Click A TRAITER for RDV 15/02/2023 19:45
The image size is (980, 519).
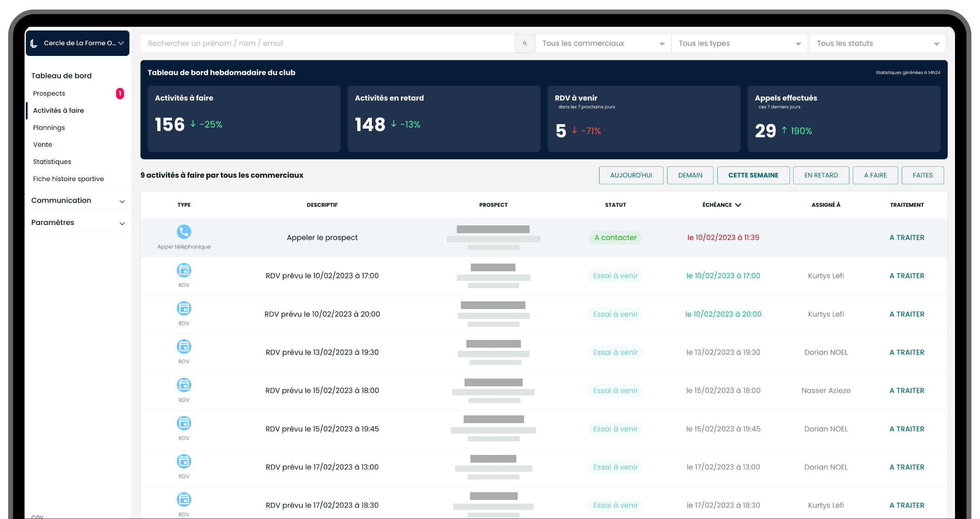pyautogui.click(x=907, y=429)
